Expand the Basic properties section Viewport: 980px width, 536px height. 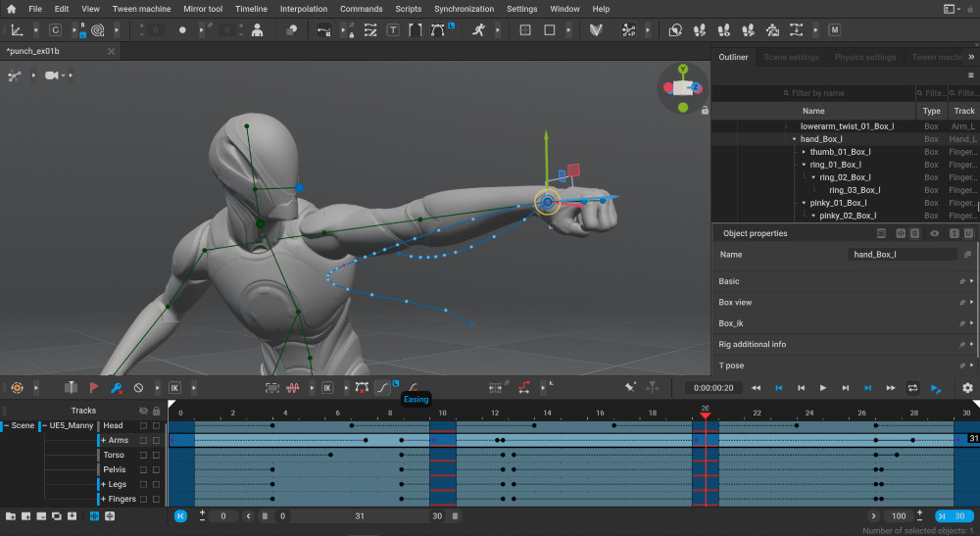pyautogui.click(x=846, y=282)
